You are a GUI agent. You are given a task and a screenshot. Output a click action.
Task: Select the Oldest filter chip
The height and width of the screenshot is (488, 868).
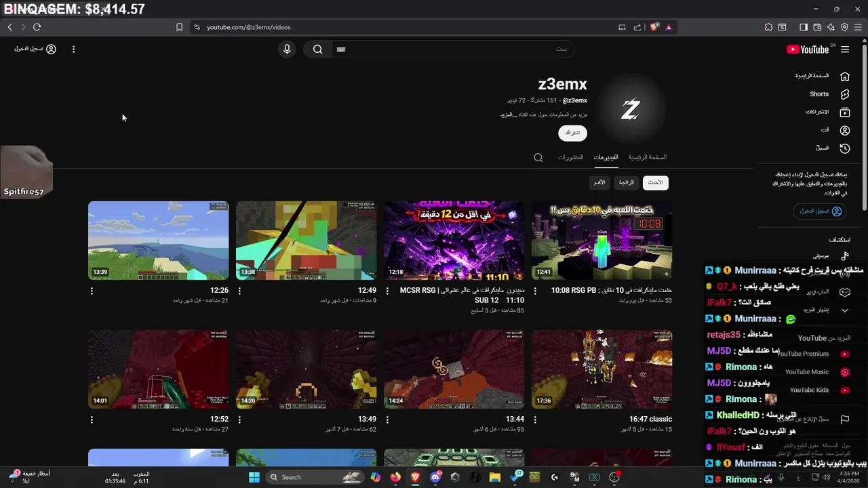pyautogui.click(x=599, y=182)
